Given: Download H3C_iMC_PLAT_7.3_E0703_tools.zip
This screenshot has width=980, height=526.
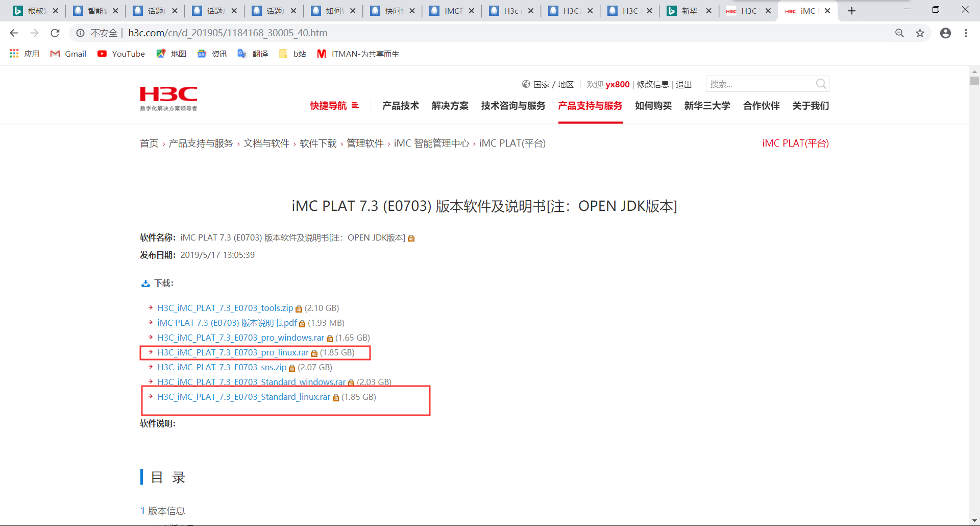Looking at the screenshot, I should coord(225,308).
